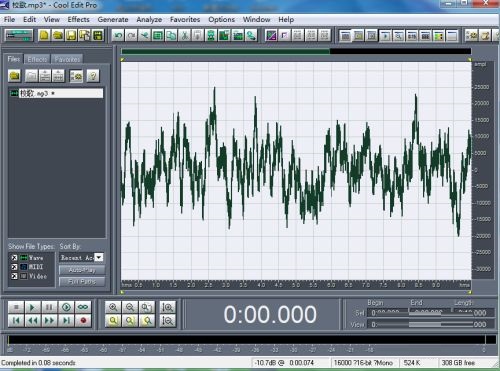Viewport: 500px width, 371px height.
Task: Toggle the Video file type checkbox
Action: (x=14, y=276)
